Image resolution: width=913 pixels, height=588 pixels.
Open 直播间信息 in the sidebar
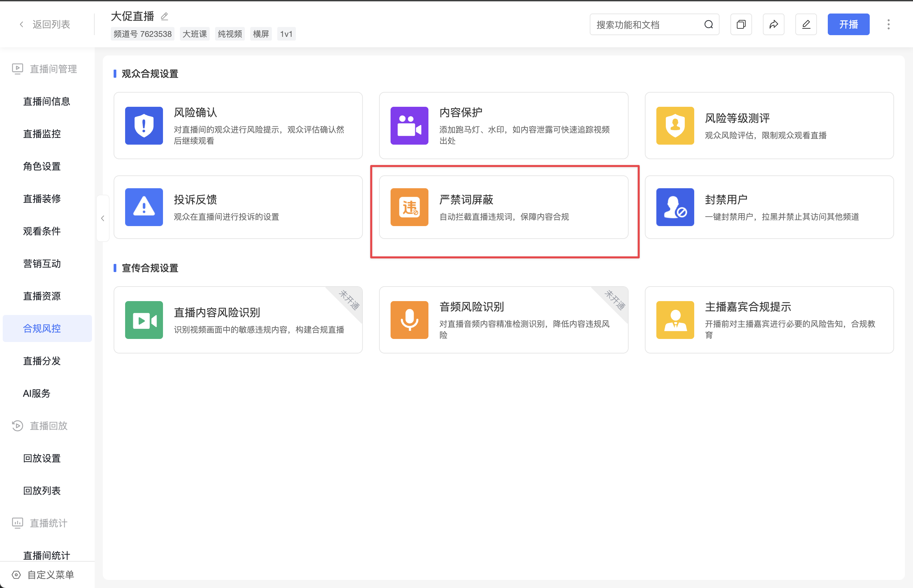[47, 101]
